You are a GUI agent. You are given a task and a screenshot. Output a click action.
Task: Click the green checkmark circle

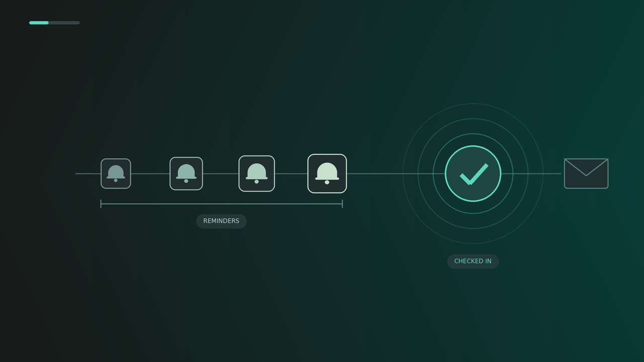tap(473, 173)
